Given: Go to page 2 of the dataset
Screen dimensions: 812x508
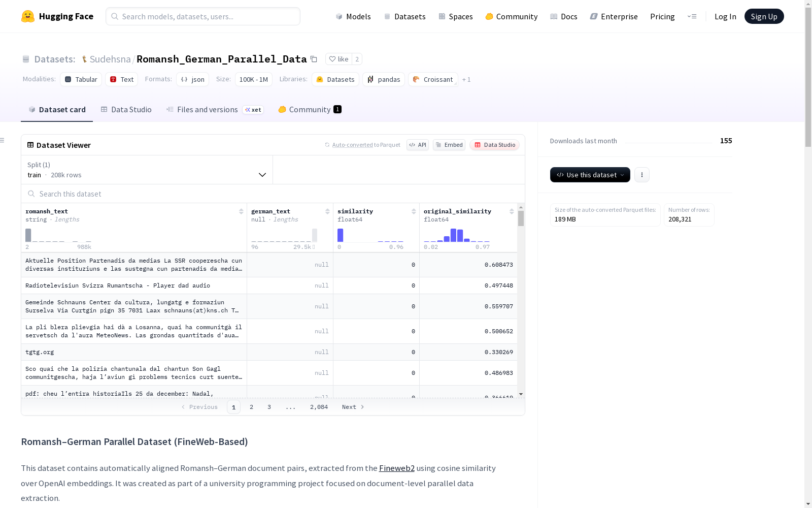Looking at the screenshot, I should tap(251, 407).
